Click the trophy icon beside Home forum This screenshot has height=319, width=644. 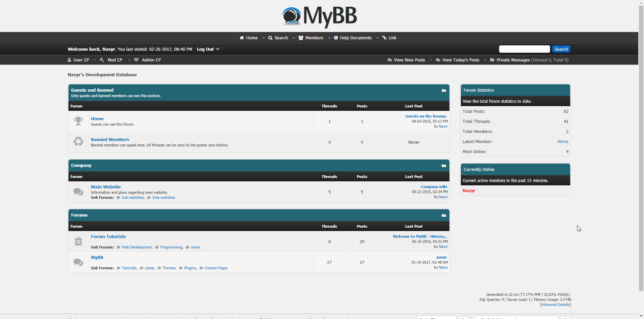(x=78, y=121)
